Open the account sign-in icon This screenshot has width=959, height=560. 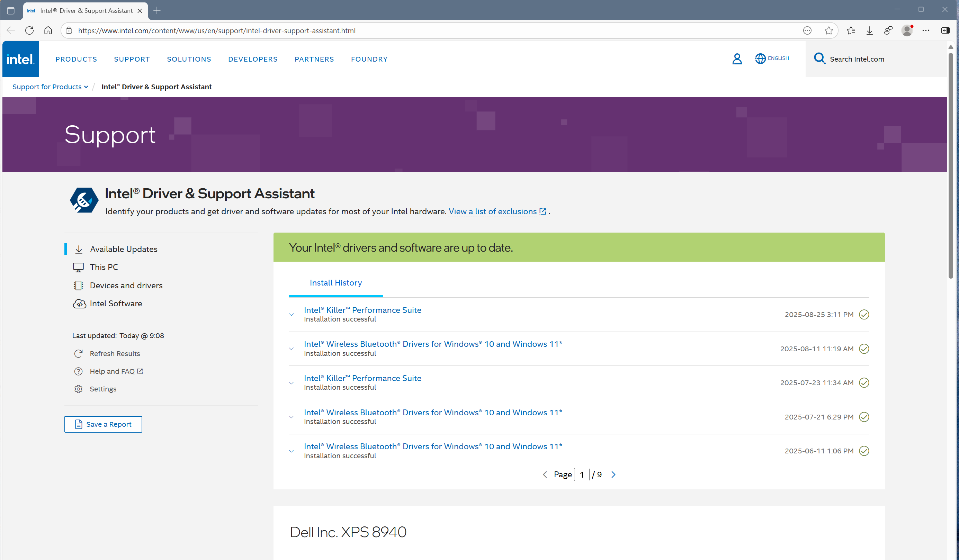[x=737, y=59]
